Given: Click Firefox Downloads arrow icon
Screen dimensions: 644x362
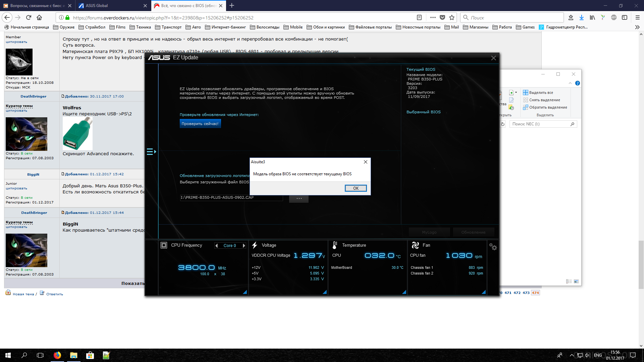Looking at the screenshot, I should tap(582, 17).
